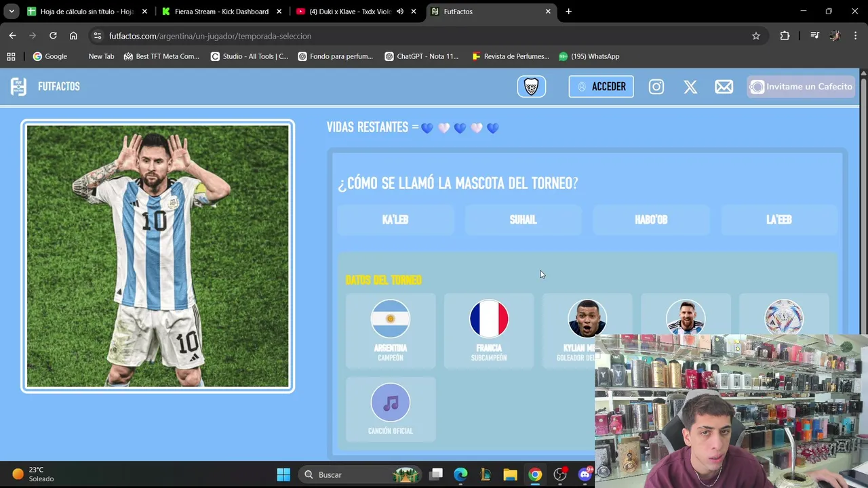Go back to previous page
Viewport: 868px width, 488px height.
pyautogui.click(x=12, y=36)
